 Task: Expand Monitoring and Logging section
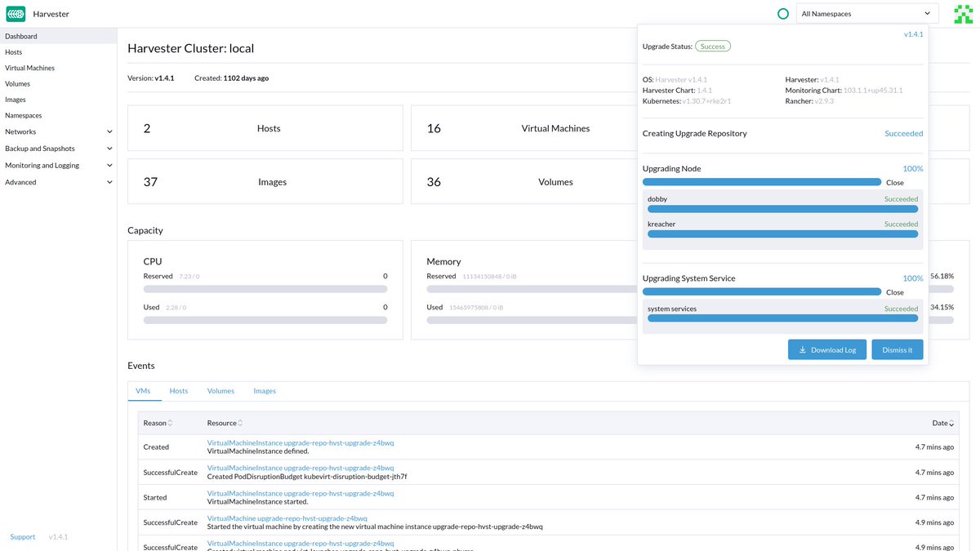point(58,165)
